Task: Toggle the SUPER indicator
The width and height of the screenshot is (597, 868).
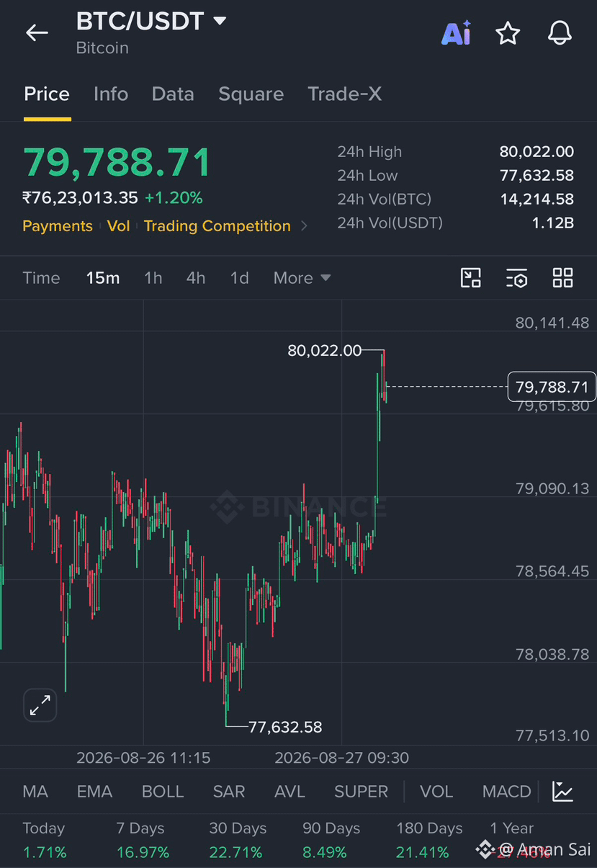Action: (x=361, y=792)
